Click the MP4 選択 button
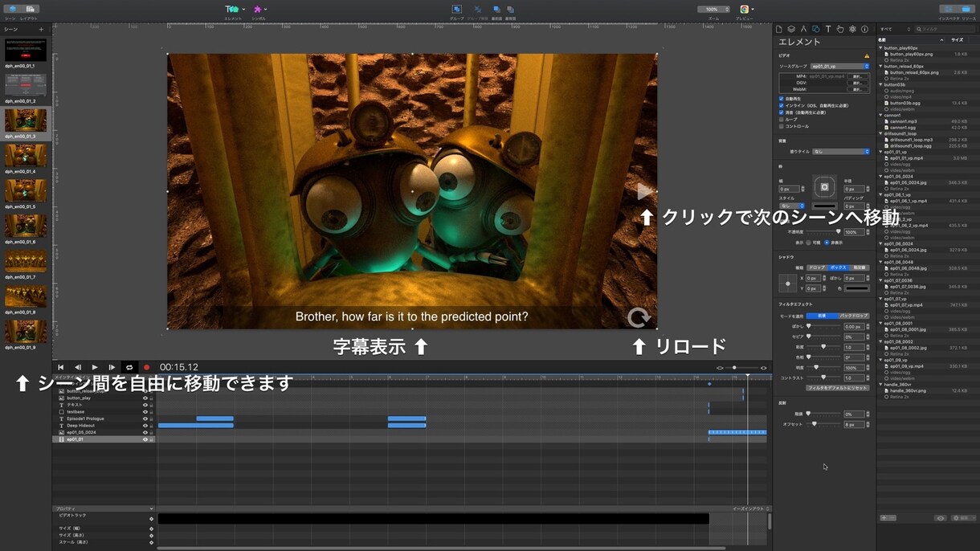 pyautogui.click(x=859, y=76)
